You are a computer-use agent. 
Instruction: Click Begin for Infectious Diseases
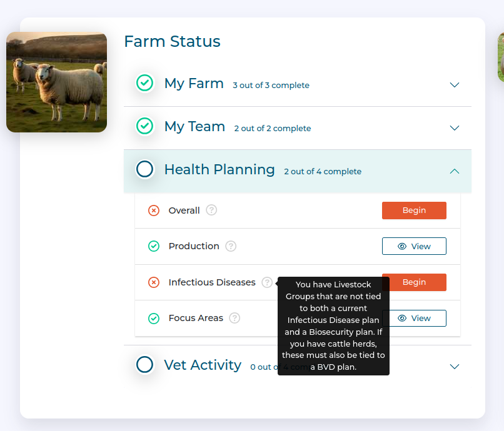tap(414, 282)
